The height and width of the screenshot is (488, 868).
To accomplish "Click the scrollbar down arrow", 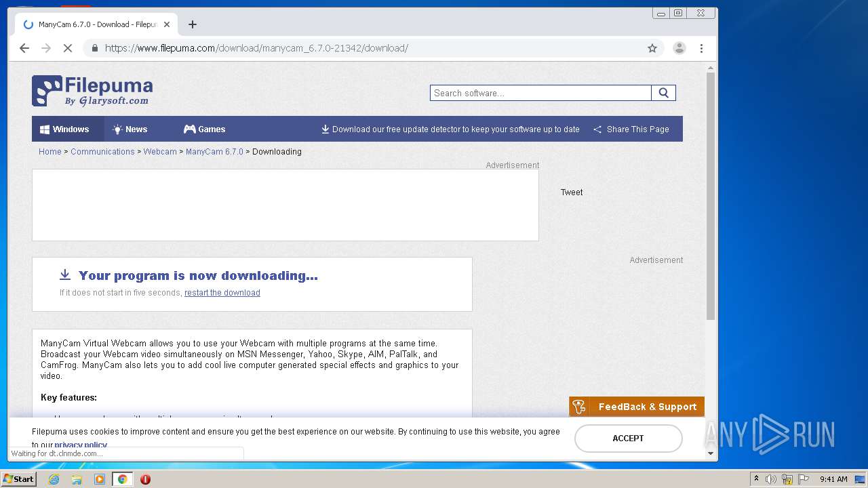I will (711, 453).
